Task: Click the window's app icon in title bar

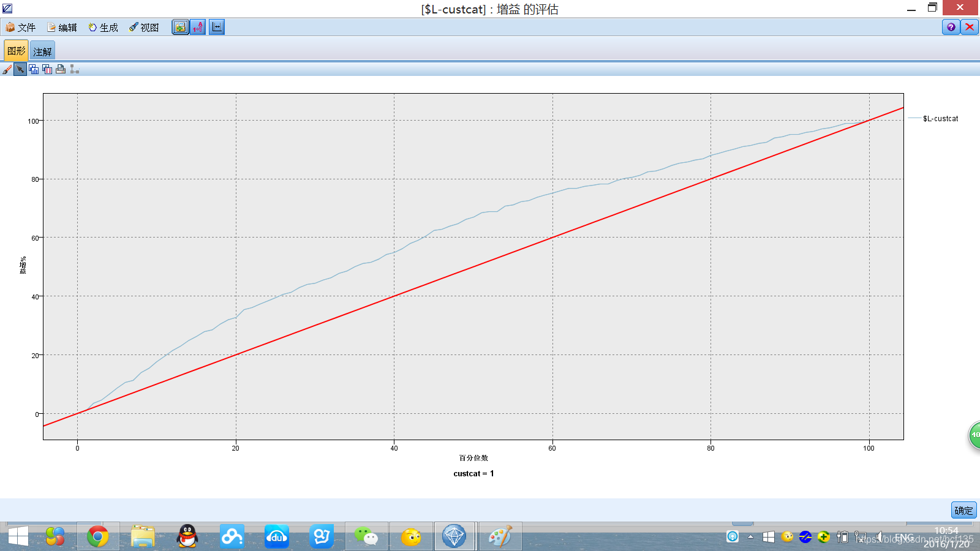Action: [x=7, y=8]
